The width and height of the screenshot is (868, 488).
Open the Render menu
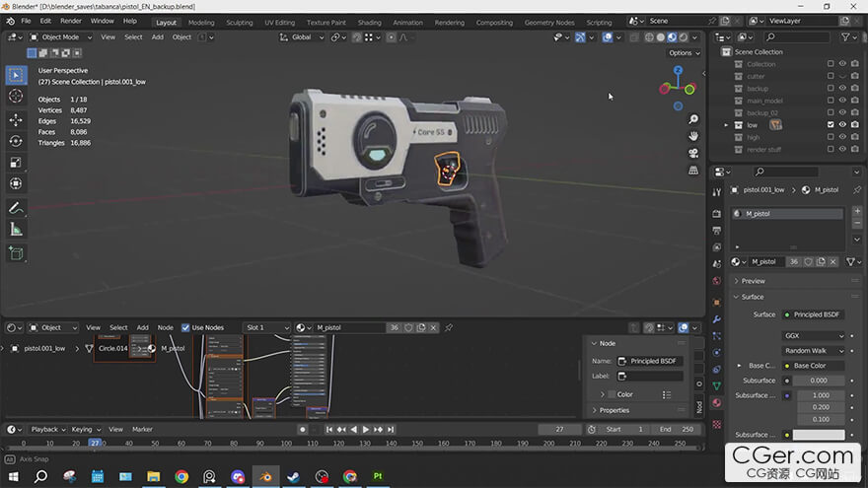pyautogui.click(x=71, y=21)
